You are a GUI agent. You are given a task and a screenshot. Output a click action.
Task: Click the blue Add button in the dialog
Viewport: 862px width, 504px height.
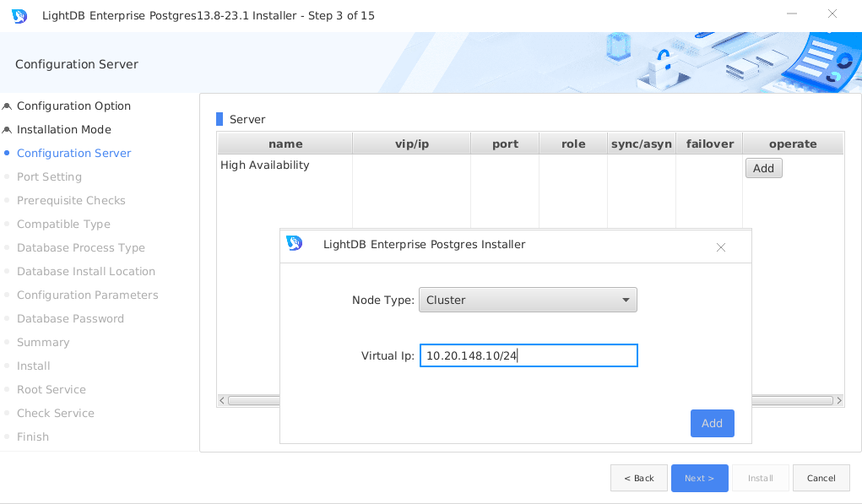[x=712, y=423]
